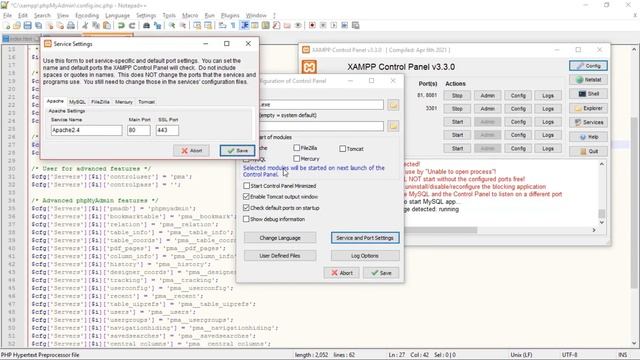Click the New file icon in Notepad++ toolbar
The image size is (640, 360).
click(x=7, y=25)
